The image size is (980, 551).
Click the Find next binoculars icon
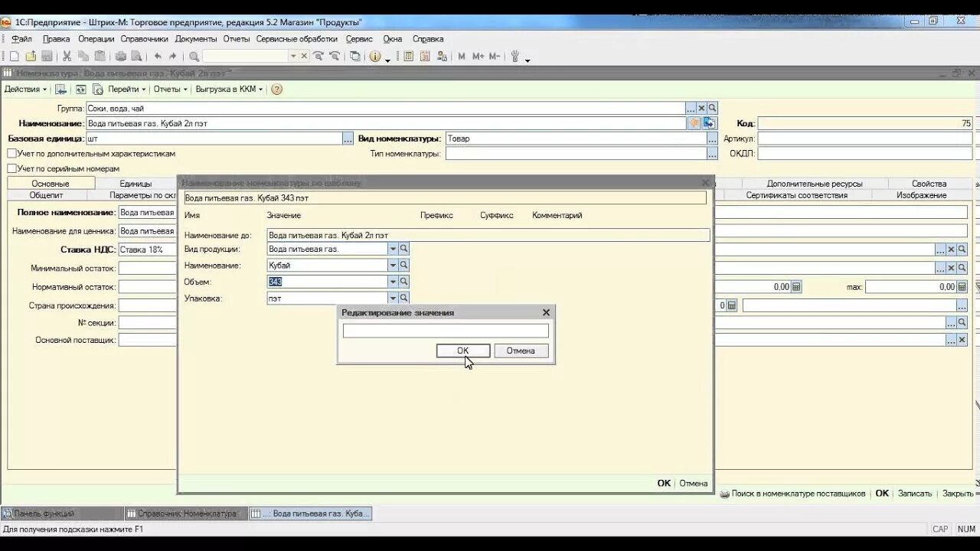click(x=318, y=56)
